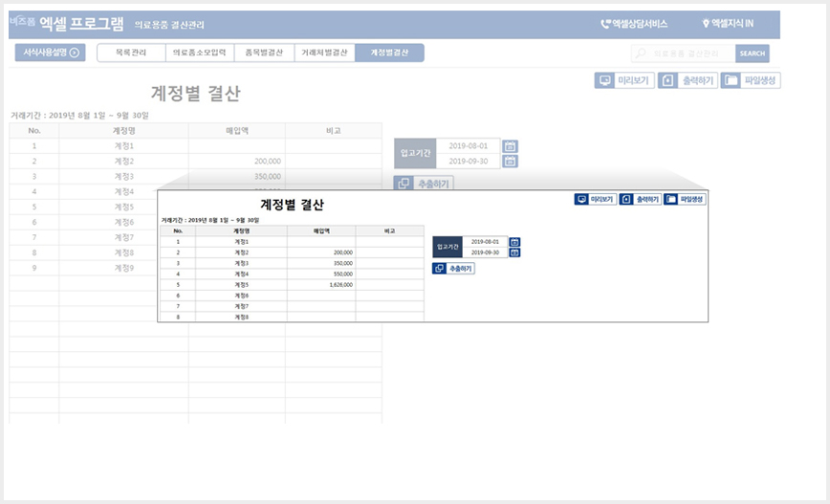Click the 2019-08-01 date field in the inset
This screenshot has width=830, height=504.
(485, 242)
